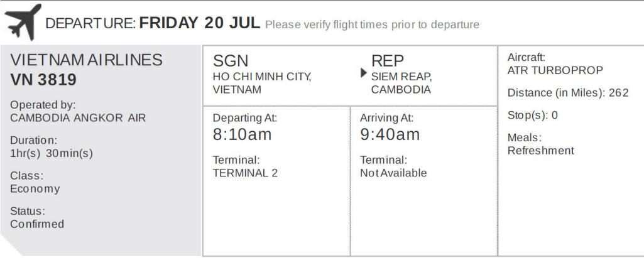This screenshot has height=258, width=644.
Task: Select the FRIDAY 20 JUL departure date
Action: click(x=200, y=23)
